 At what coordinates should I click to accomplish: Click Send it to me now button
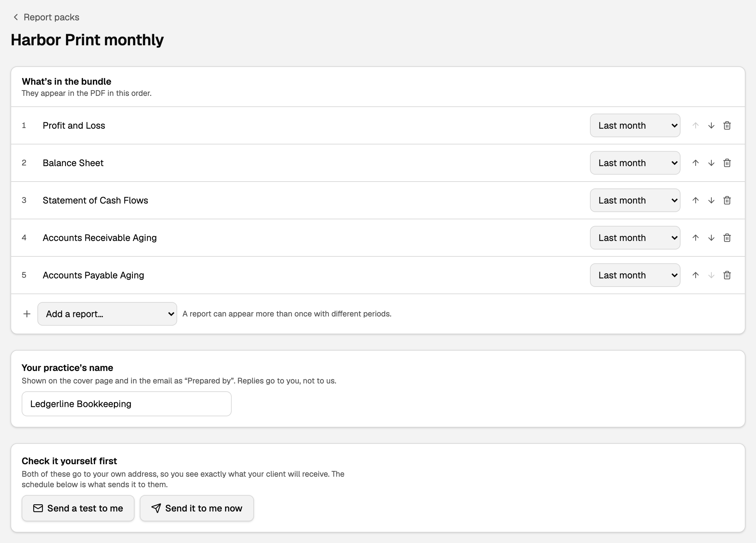pos(197,508)
